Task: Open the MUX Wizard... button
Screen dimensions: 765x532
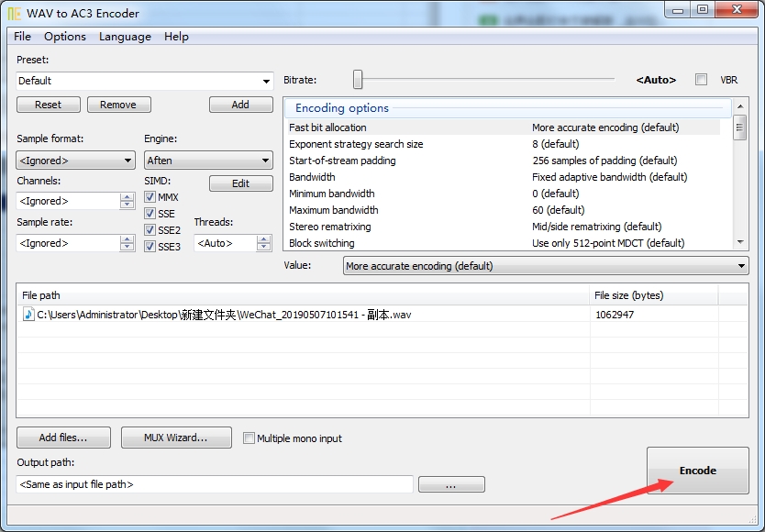Action: (x=176, y=438)
